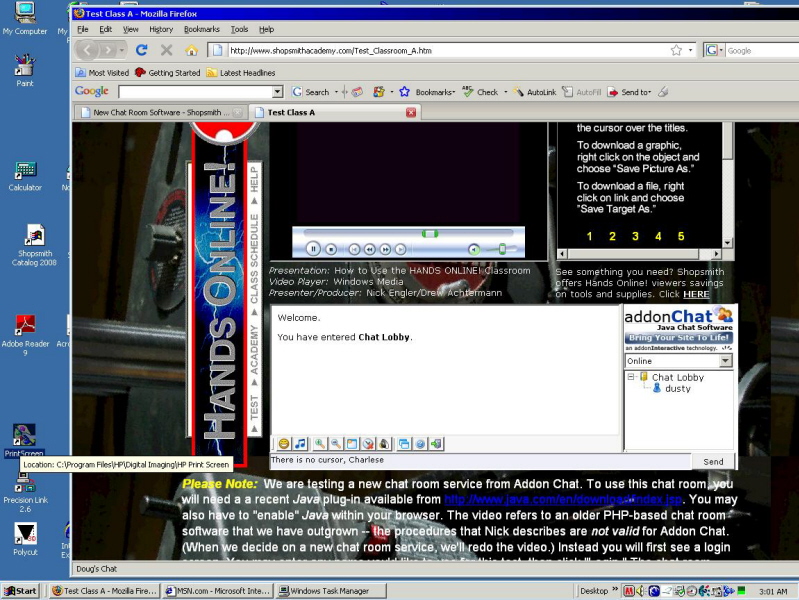The height and width of the screenshot is (600, 799).
Task: Open the Help menu
Action: (x=267, y=29)
